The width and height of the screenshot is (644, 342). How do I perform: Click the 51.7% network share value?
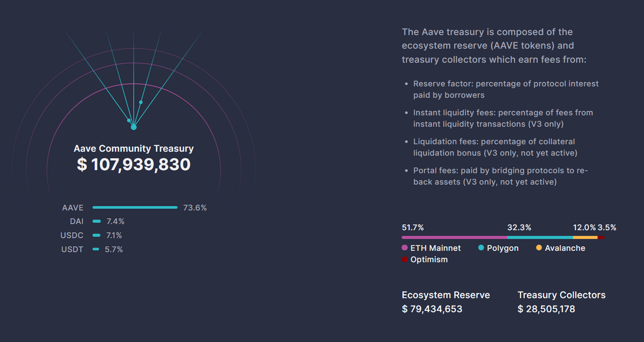[x=412, y=227]
